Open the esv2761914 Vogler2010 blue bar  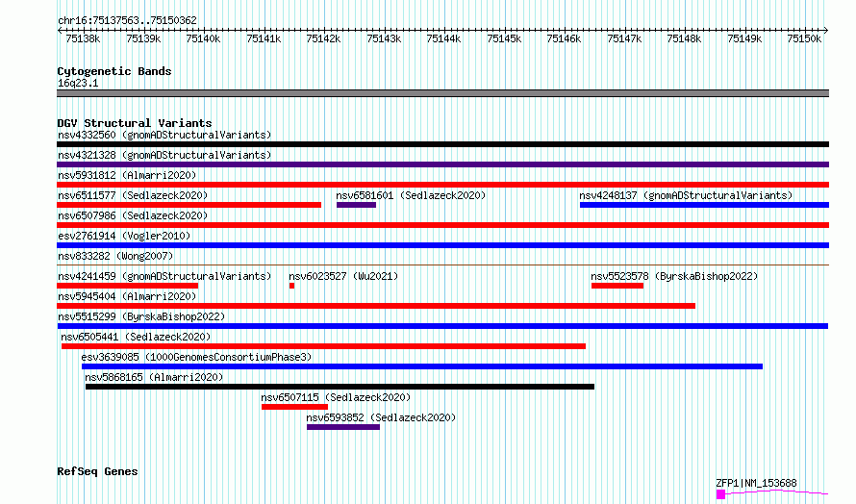[x=442, y=245]
